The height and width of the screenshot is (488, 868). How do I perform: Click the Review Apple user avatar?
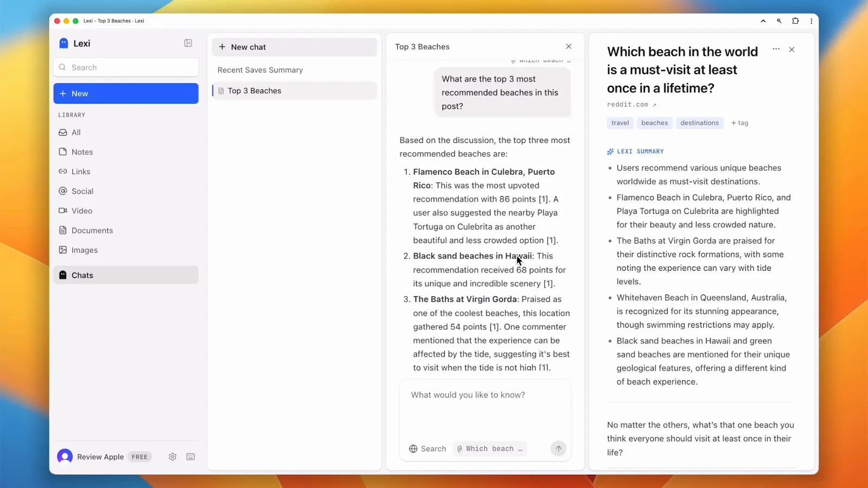(x=65, y=457)
